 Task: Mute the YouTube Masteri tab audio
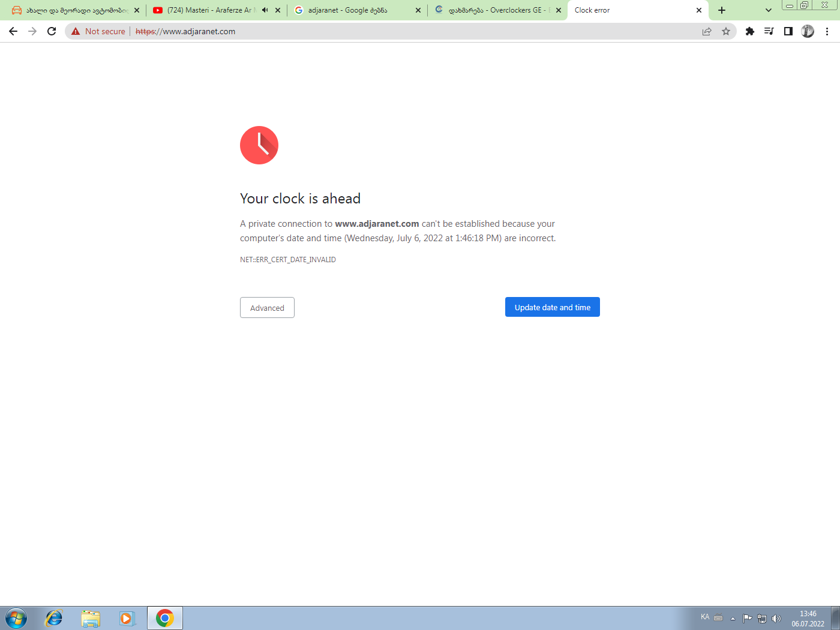(265, 10)
